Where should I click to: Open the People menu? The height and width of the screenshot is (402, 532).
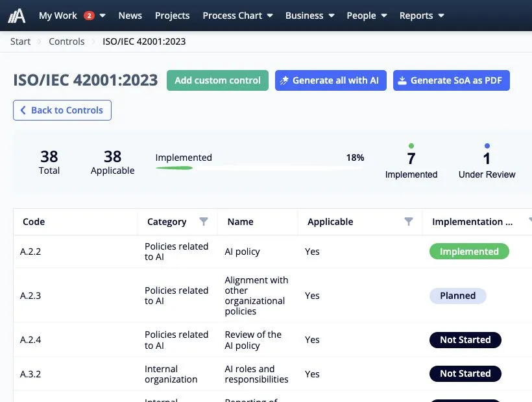click(361, 16)
